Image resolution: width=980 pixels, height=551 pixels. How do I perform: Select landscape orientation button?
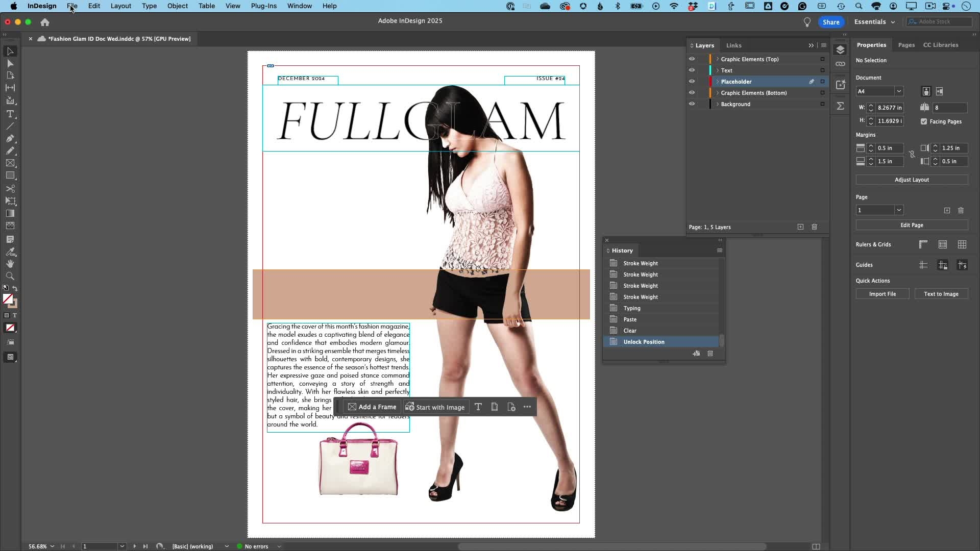click(940, 91)
